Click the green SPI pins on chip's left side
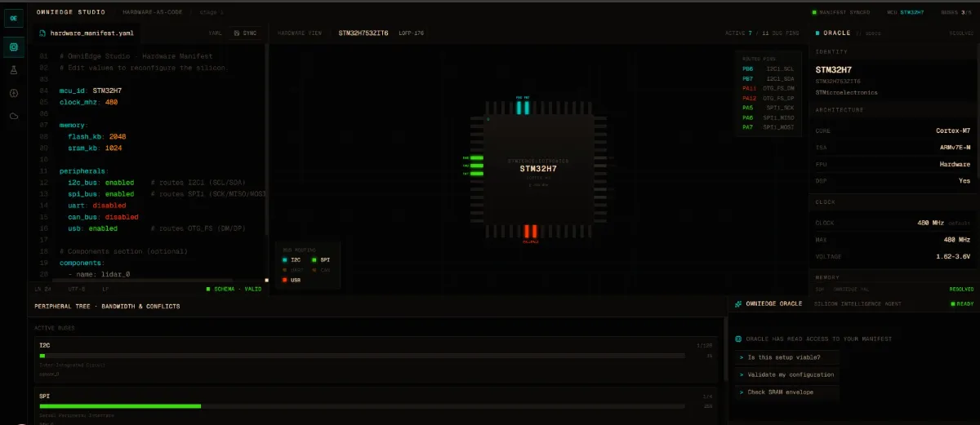The image size is (980, 425). pos(475,166)
